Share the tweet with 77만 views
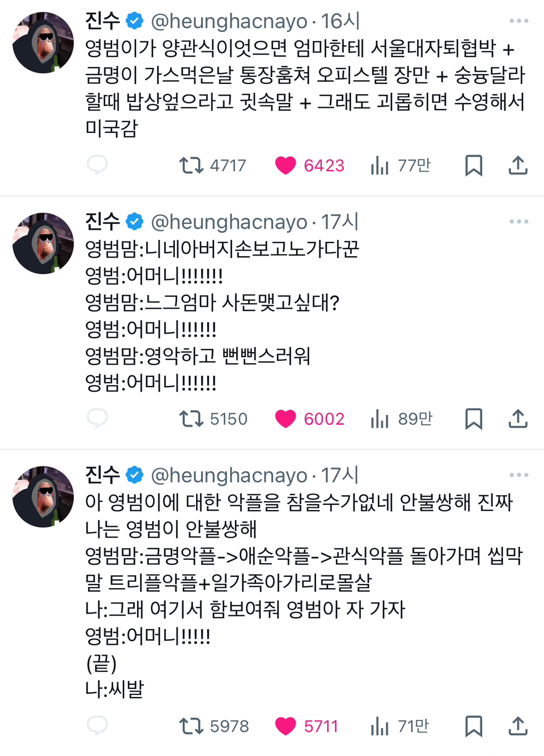Screen dimensions: 544x756 pyautogui.click(x=518, y=165)
